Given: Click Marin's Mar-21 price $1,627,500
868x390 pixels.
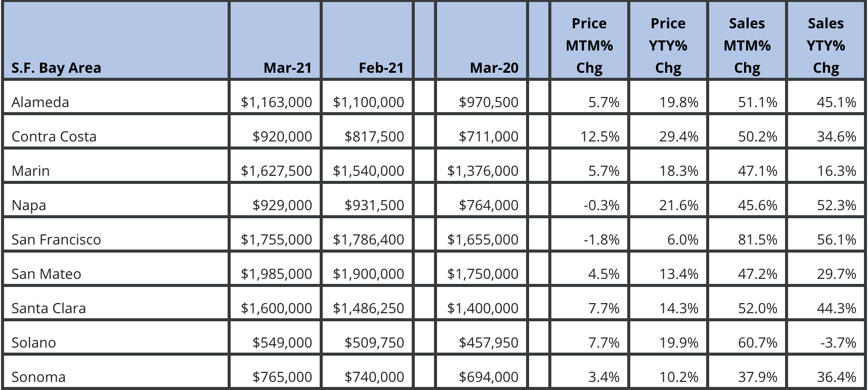Looking at the screenshot, I should coord(276,171).
